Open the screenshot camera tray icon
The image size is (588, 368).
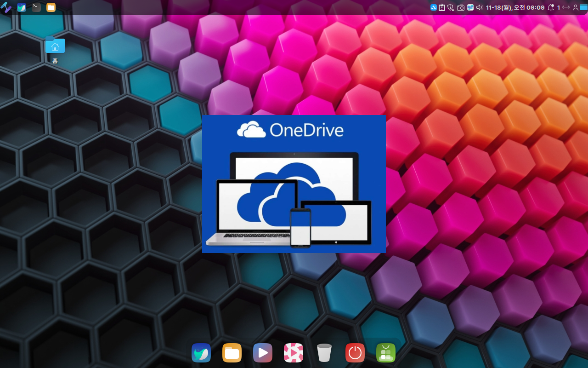[x=461, y=7]
